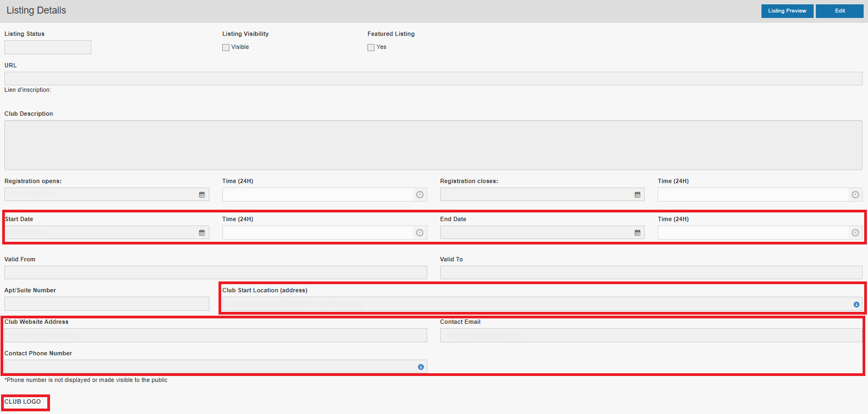This screenshot has height=414, width=868.
Task: Open Registration closes calendar picker icon
Action: [x=638, y=195]
